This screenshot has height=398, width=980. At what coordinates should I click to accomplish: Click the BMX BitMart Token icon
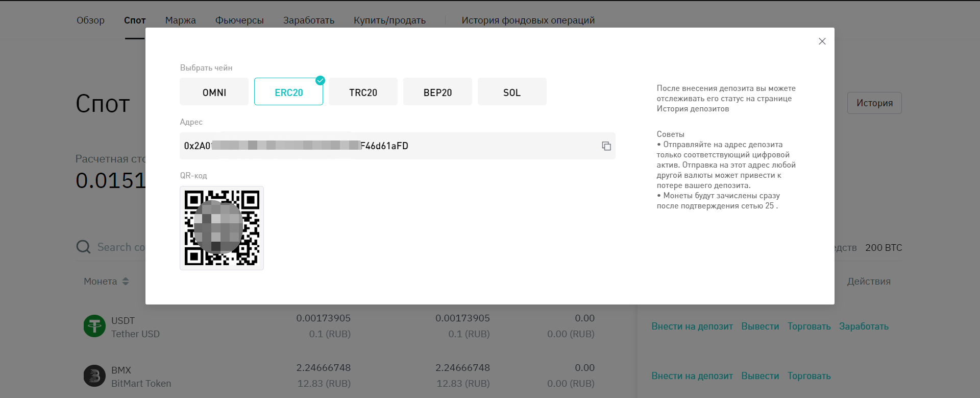tap(94, 376)
